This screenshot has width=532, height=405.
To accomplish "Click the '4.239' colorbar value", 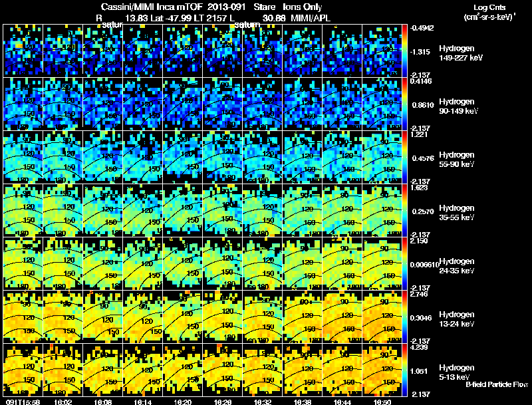I will tap(419, 347).
